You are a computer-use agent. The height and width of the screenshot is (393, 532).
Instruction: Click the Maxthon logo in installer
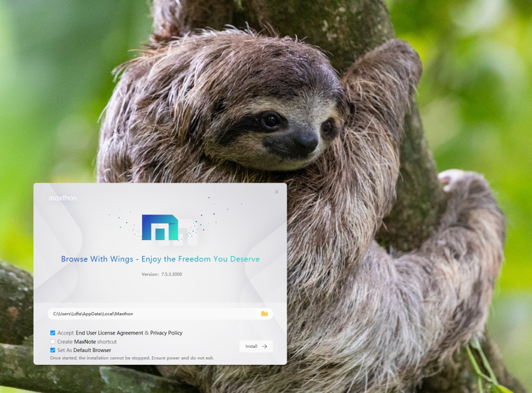160,227
